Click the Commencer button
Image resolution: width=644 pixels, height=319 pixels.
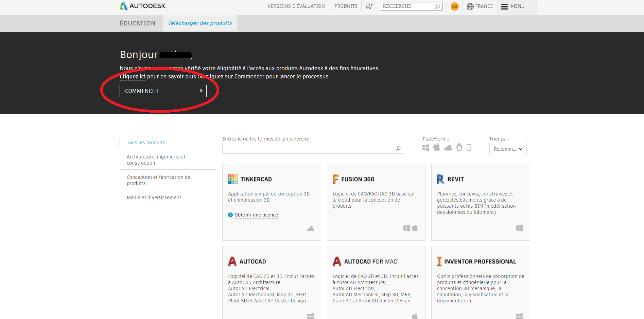coord(163,91)
